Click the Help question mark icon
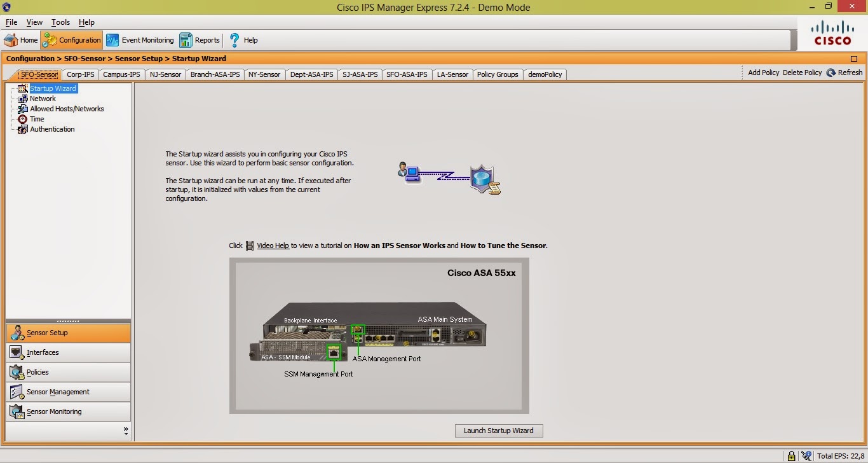This screenshot has width=868, height=463. (234, 40)
